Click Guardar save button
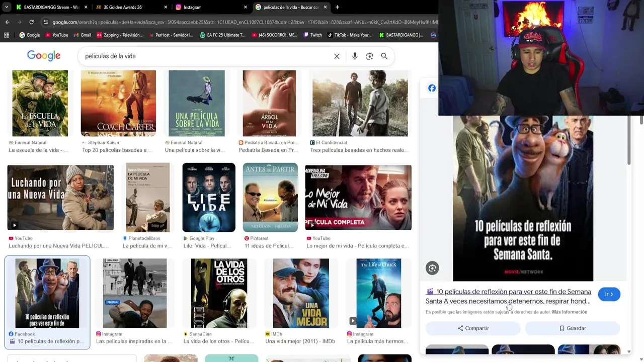This screenshot has width=644, height=362. pos(573,328)
